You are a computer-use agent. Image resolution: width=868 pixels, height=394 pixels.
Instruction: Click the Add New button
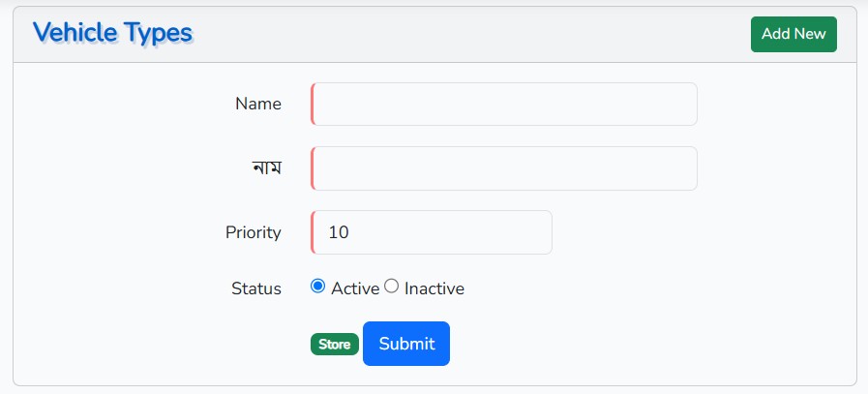[x=793, y=34]
